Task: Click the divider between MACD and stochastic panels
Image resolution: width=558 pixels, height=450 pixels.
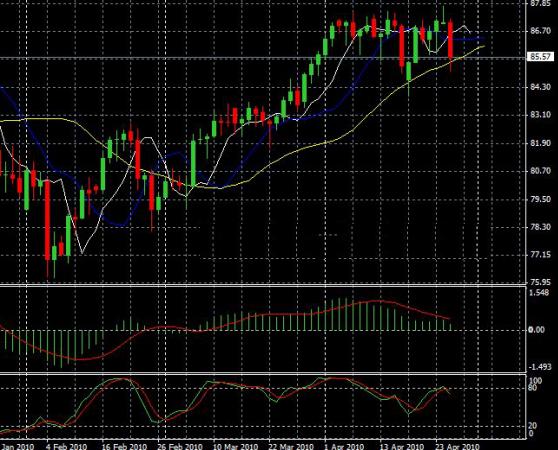Action: coord(263,373)
